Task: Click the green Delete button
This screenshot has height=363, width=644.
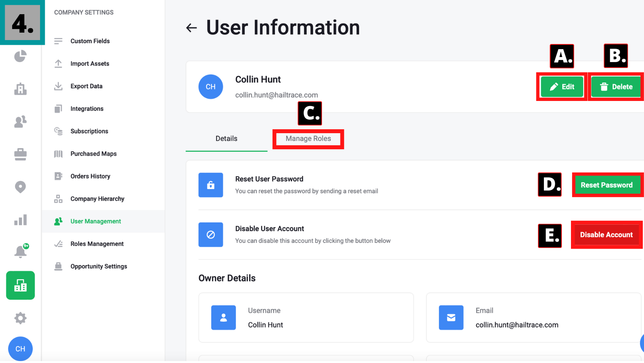Action: 616,87
